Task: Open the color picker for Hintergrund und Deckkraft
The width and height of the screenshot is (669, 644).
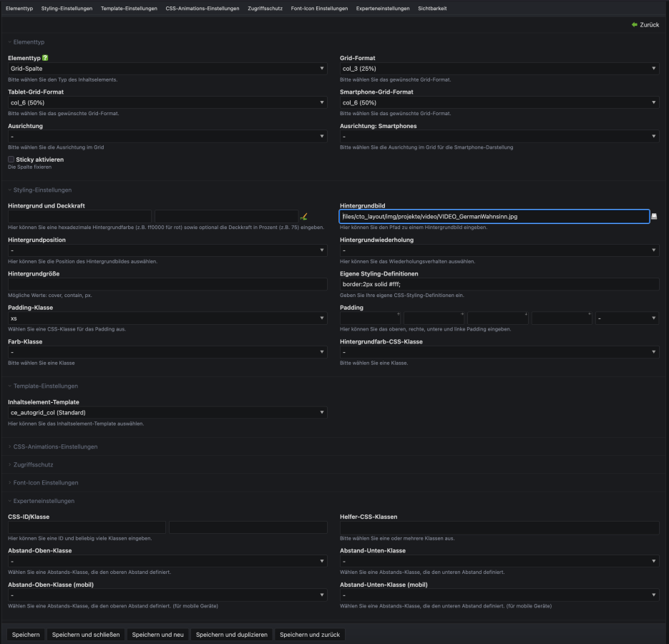Action: tap(303, 216)
